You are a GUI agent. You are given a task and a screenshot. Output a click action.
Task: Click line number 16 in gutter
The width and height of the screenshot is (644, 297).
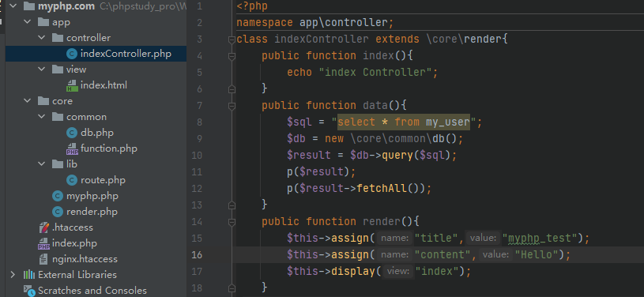pos(197,254)
